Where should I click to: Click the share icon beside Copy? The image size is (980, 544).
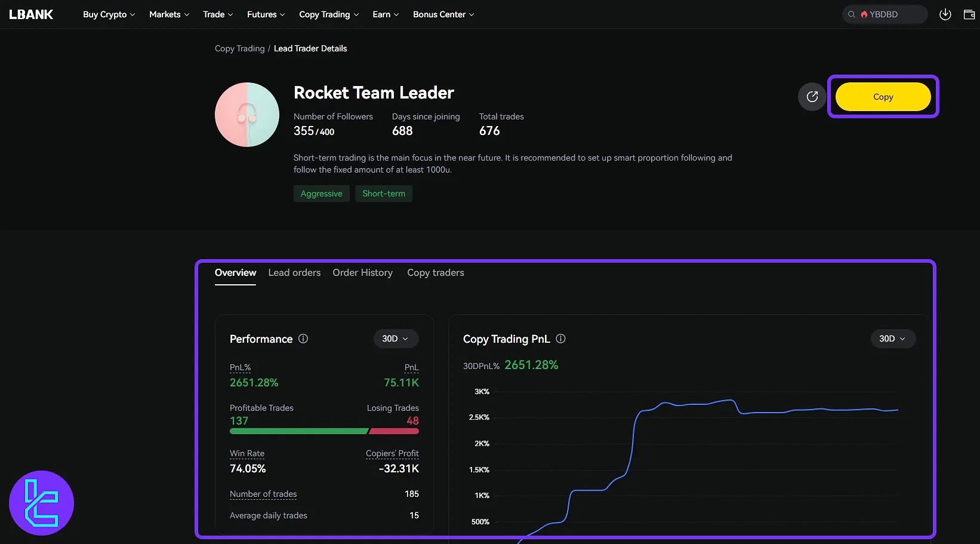(x=812, y=97)
